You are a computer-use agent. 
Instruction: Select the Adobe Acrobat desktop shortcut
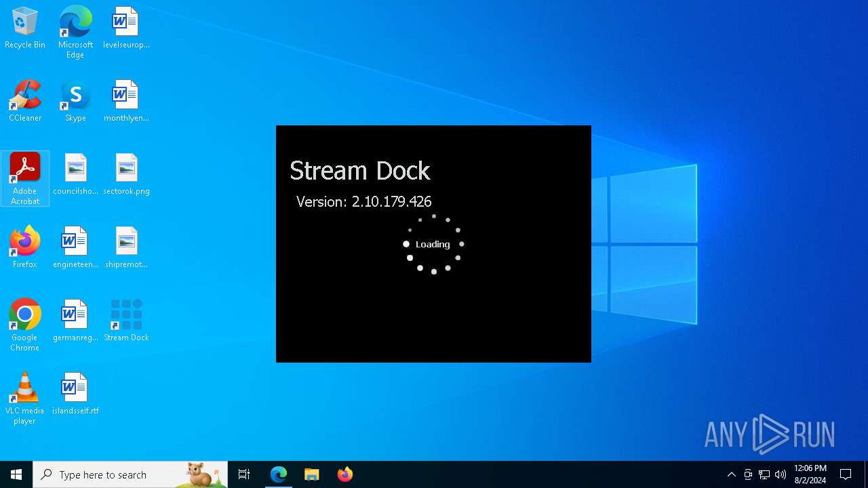coord(25,179)
